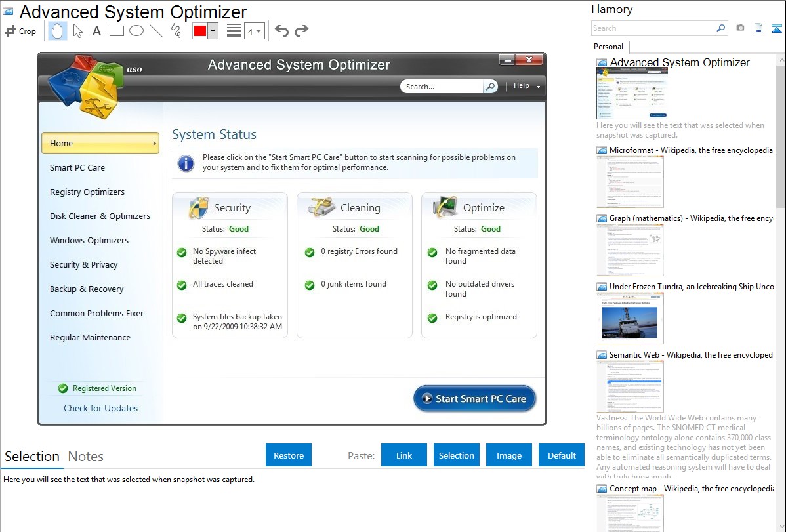Click the blue upward triangle icon
This screenshot has width=786, height=532.
(776, 28)
